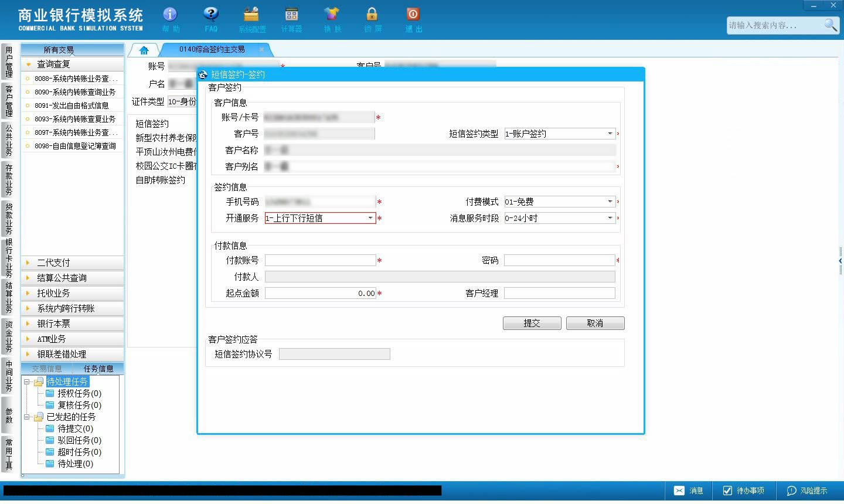Switch to 交易信息 tab
Screen dimensions: 844x504
coord(47,369)
